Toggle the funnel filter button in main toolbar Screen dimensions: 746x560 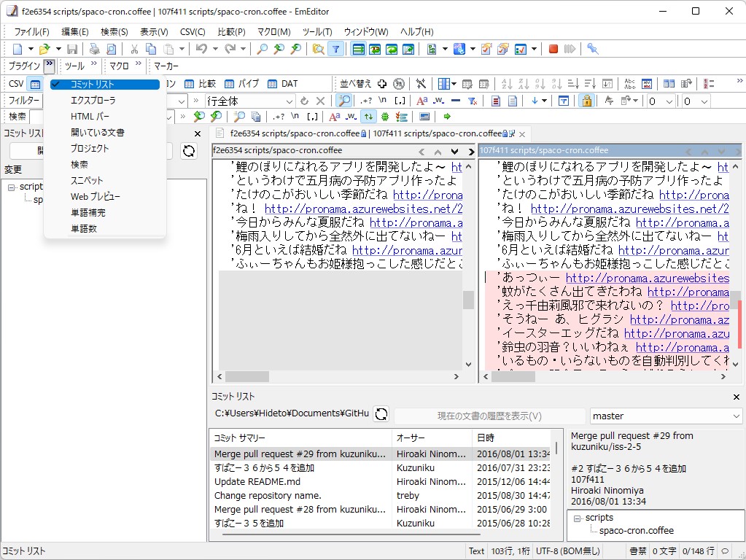[x=335, y=49]
